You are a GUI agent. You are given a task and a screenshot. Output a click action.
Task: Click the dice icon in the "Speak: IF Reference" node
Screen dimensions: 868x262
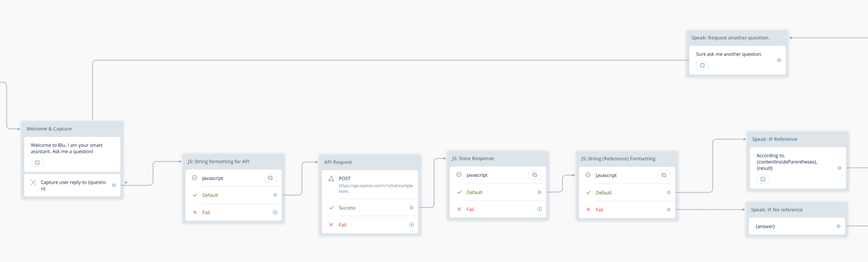(x=763, y=179)
